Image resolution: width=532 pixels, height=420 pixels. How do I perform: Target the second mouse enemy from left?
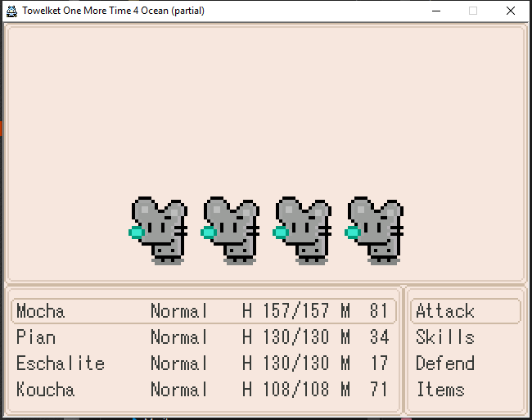(230, 231)
